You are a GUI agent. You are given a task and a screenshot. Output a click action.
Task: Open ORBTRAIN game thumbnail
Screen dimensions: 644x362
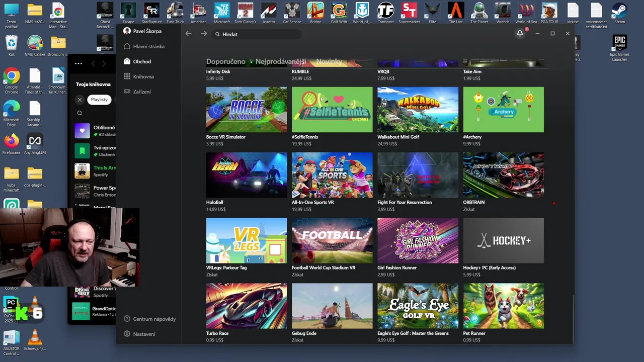coord(503,175)
